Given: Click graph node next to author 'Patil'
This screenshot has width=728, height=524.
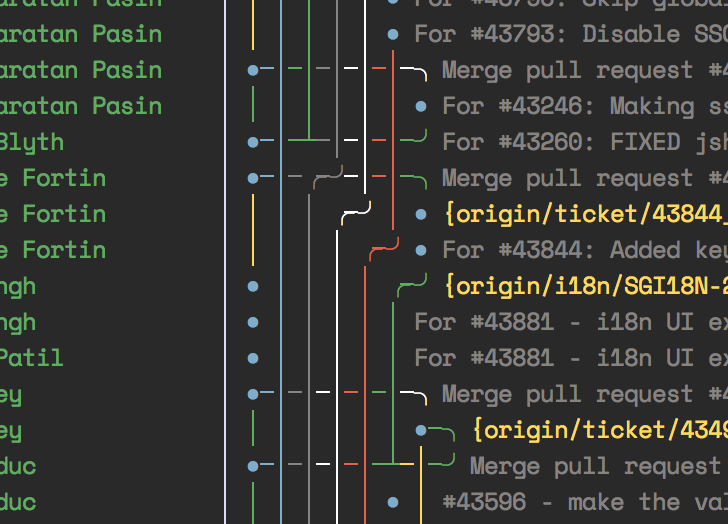Looking at the screenshot, I should (253, 358).
